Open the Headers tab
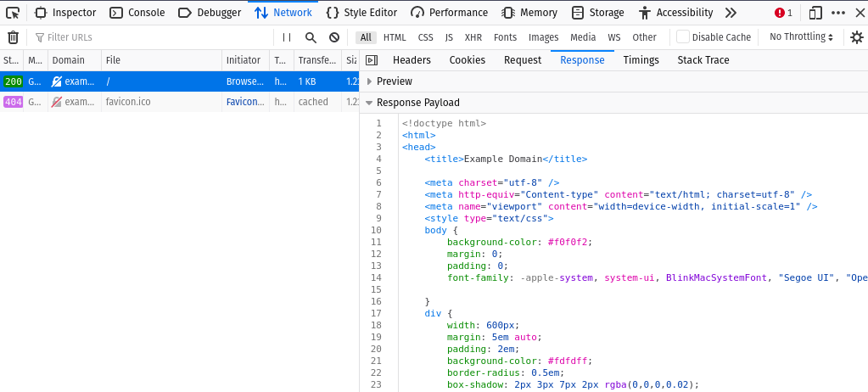The width and height of the screenshot is (868, 392). click(412, 60)
